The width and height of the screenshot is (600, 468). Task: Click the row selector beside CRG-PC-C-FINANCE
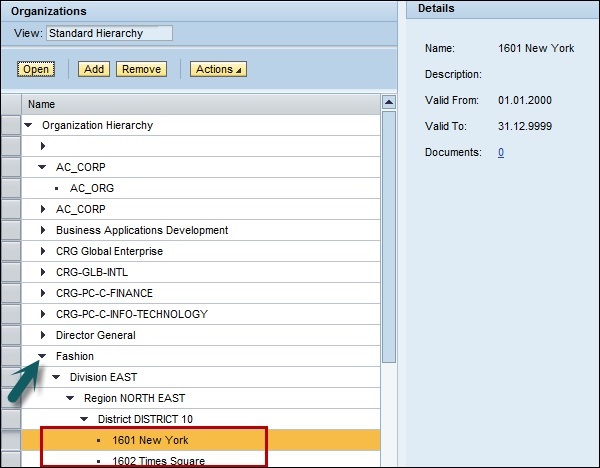(11, 293)
